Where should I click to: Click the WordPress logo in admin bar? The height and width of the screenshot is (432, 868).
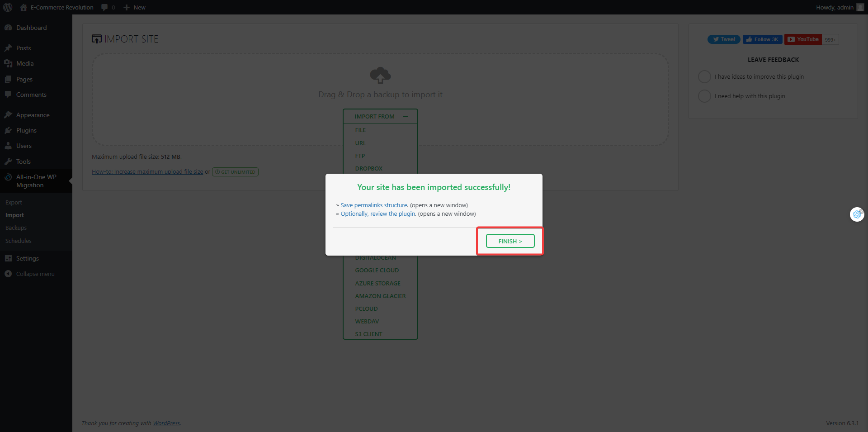click(x=8, y=7)
